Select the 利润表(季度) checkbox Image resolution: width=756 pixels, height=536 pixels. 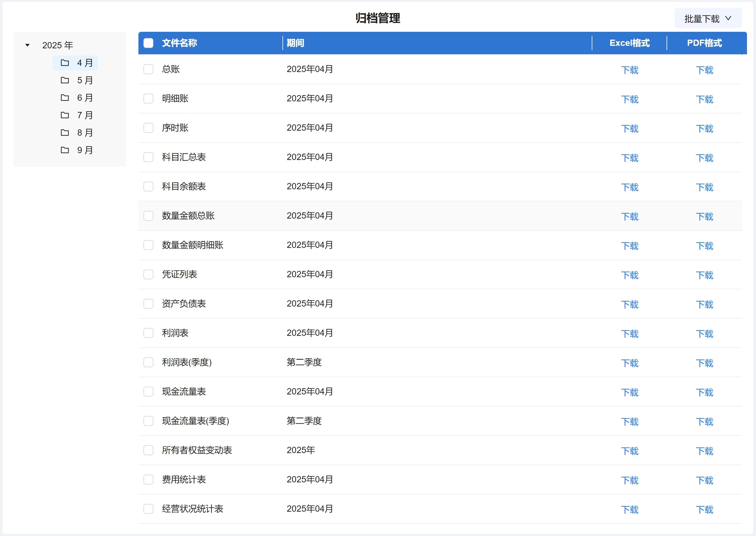[x=148, y=362]
